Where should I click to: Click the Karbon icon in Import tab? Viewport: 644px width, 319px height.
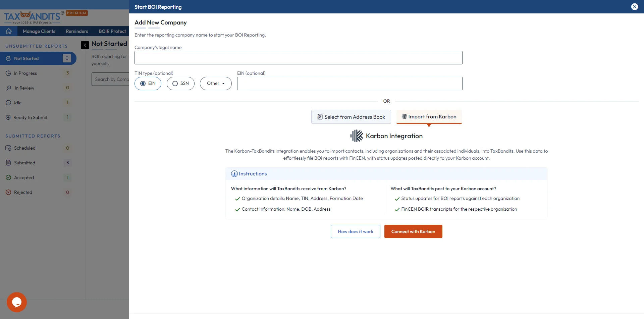(x=404, y=116)
